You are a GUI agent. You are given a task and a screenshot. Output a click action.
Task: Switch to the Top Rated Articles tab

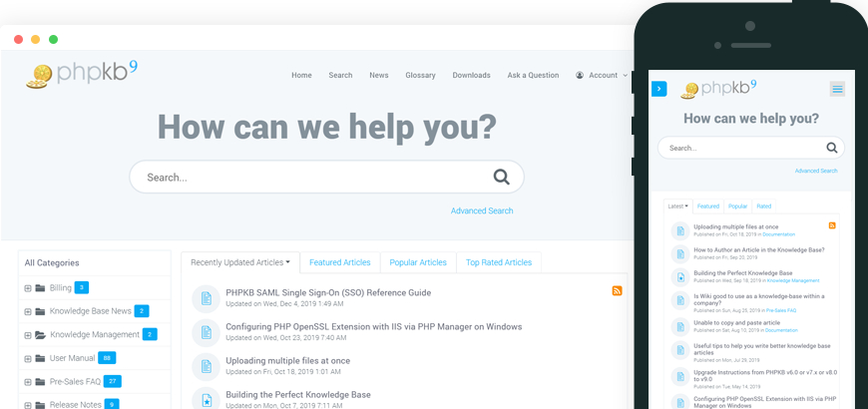499,262
